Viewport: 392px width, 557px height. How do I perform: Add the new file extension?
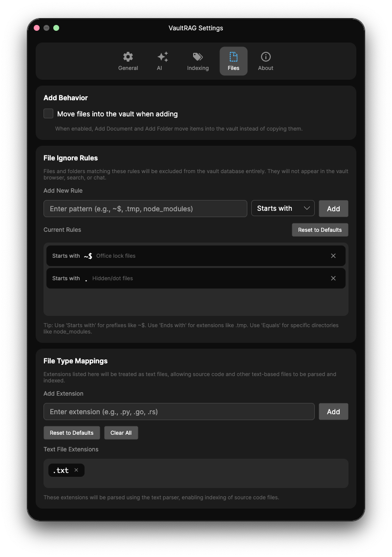click(x=333, y=411)
